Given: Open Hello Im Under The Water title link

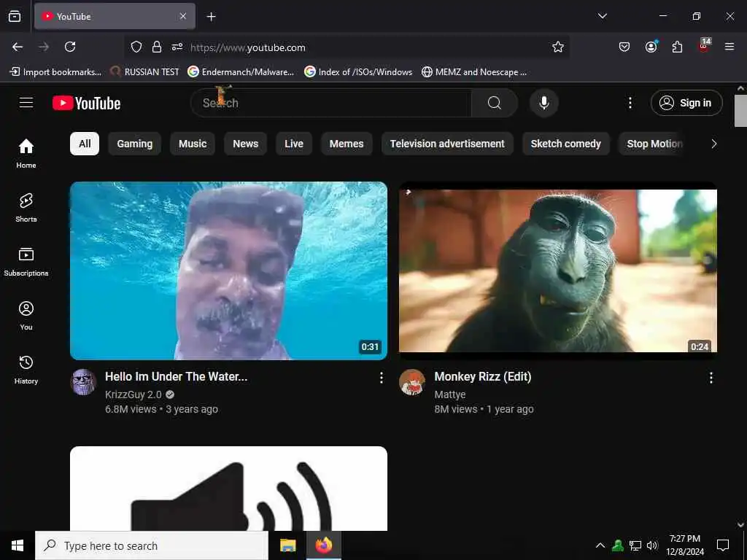Looking at the screenshot, I should click(x=177, y=377).
